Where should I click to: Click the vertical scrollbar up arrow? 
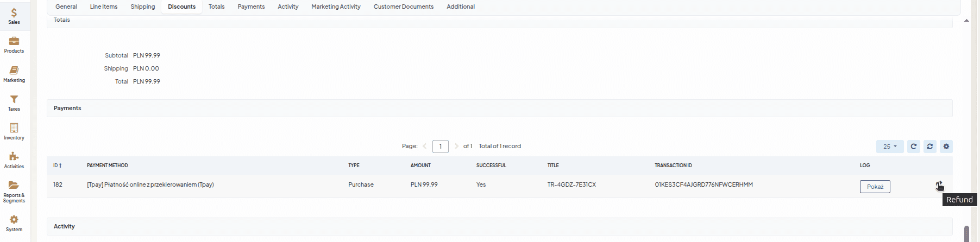click(966, 21)
